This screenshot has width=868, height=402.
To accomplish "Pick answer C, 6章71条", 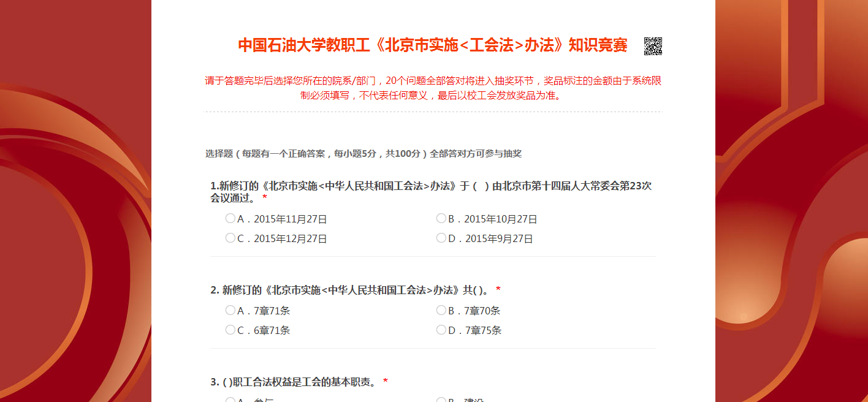I will point(230,330).
